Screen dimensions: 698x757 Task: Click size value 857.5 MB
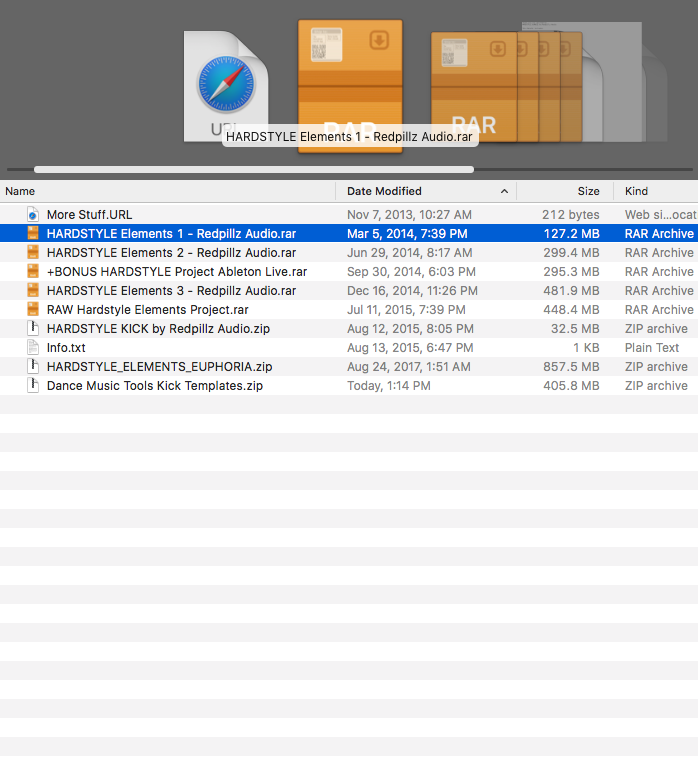coord(572,367)
